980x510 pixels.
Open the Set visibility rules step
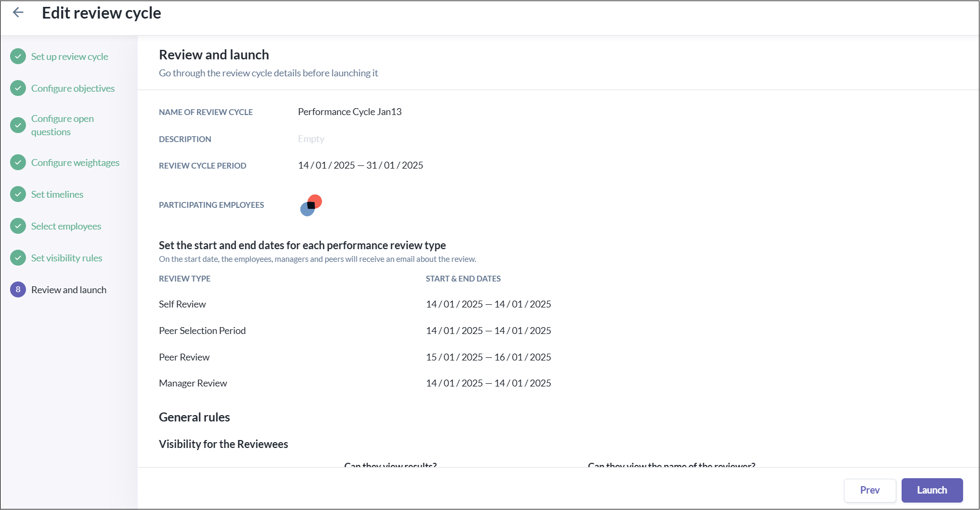(x=67, y=258)
